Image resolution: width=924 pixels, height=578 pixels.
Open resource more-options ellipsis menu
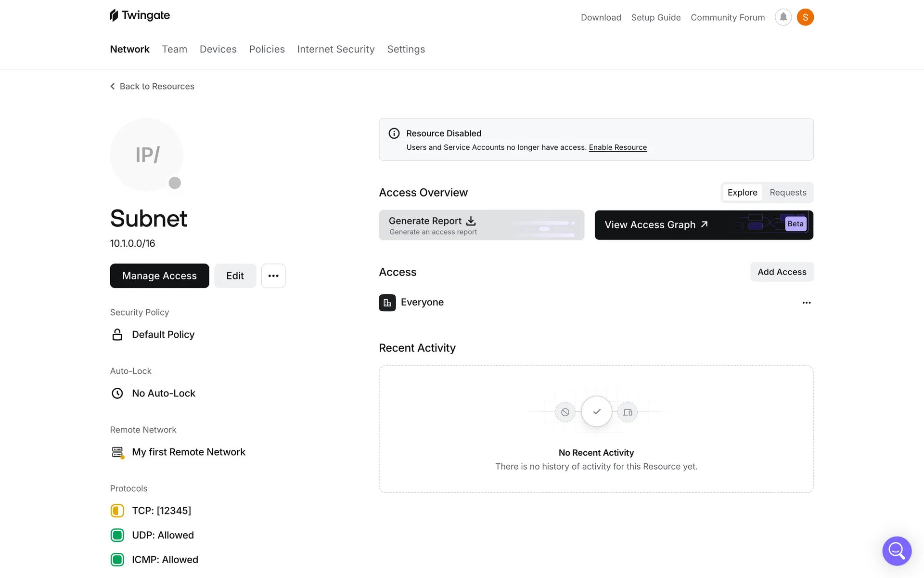pyautogui.click(x=273, y=276)
